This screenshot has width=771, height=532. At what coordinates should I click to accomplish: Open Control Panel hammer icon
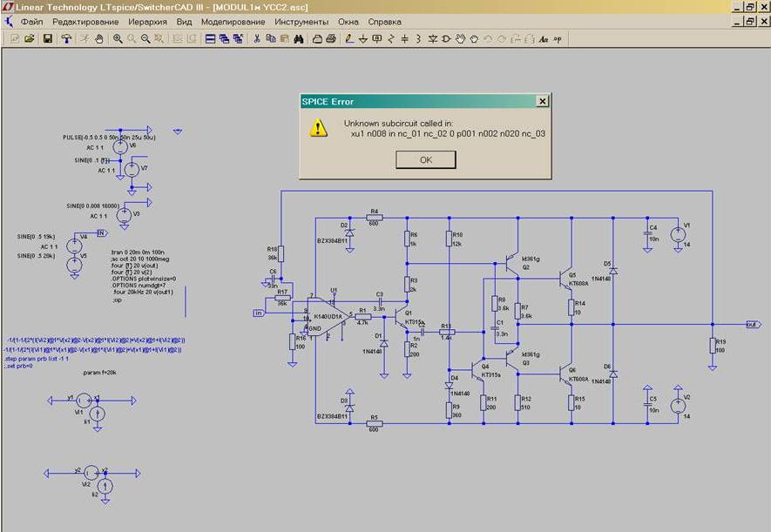[x=66, y=38]
